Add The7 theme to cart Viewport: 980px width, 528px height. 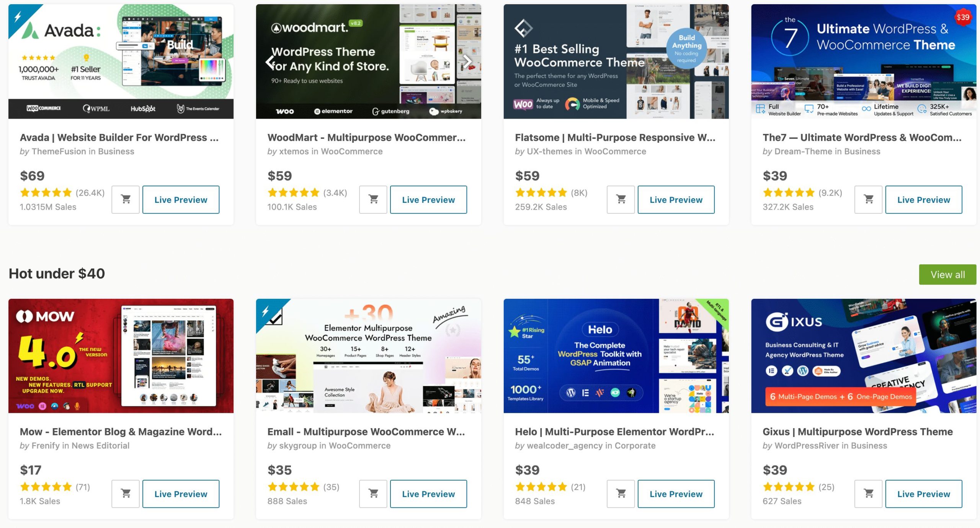[x=869, y=199]
